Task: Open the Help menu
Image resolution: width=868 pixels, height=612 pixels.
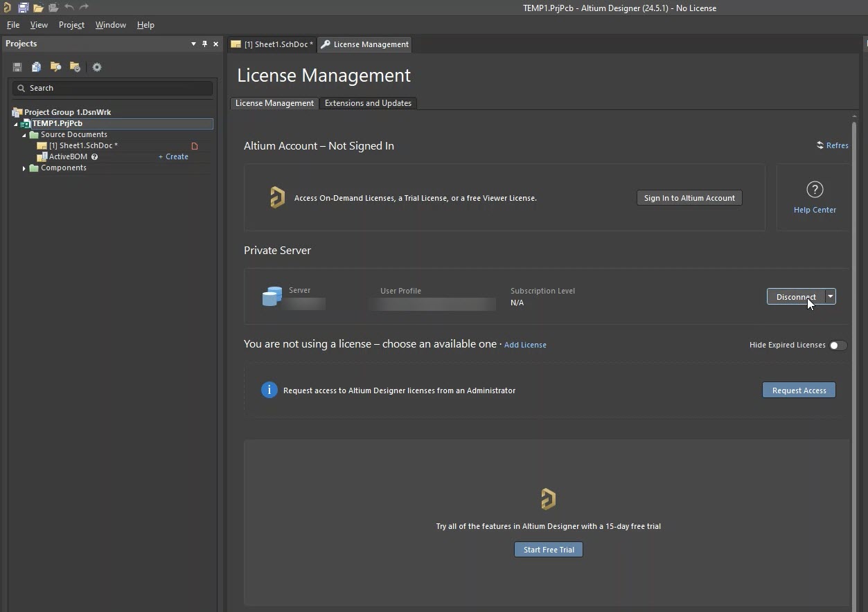Action: 145,25
